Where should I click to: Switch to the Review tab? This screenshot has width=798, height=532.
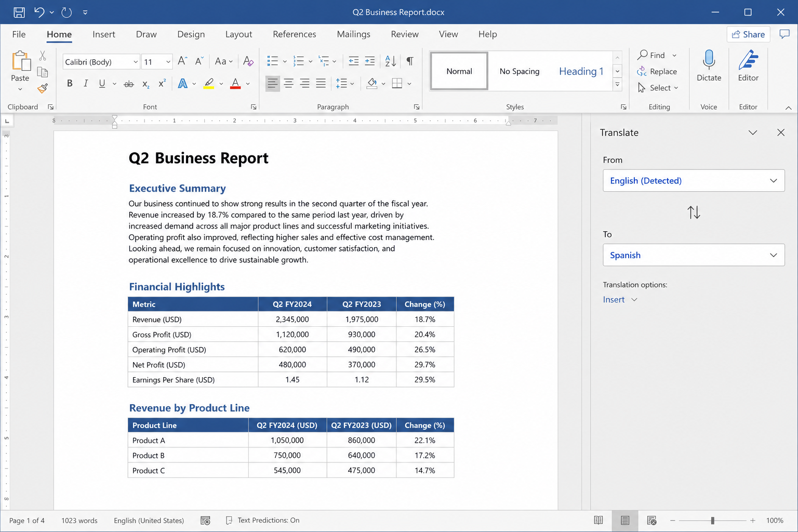(x=405, y=34)
